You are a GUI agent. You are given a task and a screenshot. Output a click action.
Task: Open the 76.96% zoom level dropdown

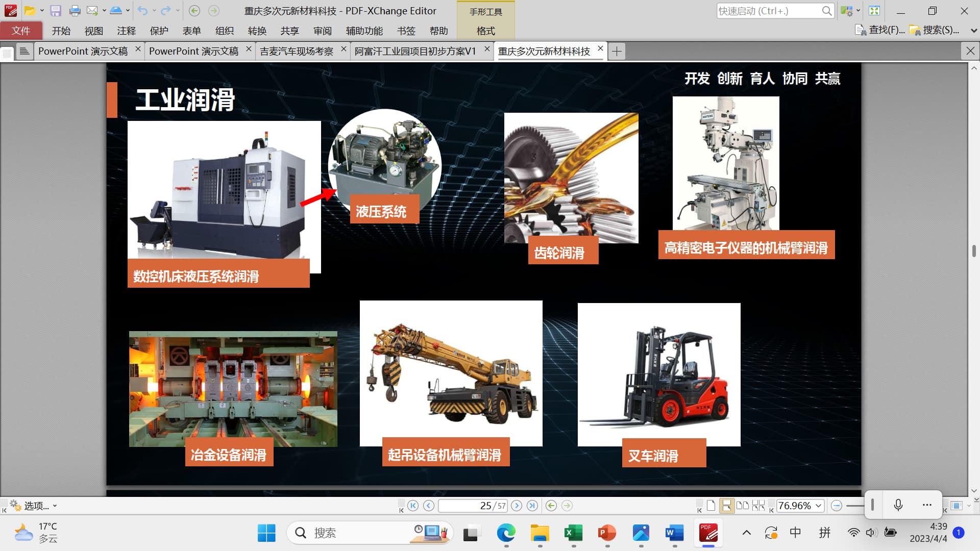click(x=819, y=506)
